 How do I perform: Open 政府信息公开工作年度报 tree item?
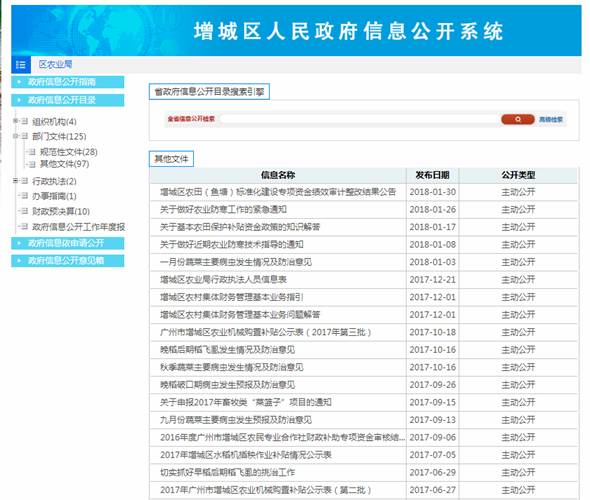[79, 227]
